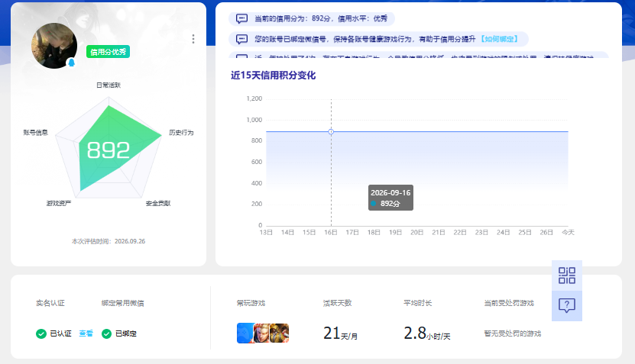Click the 暂无受处罚的游戏 text
The height and width of the screenshot is (364, 635).
512,333
